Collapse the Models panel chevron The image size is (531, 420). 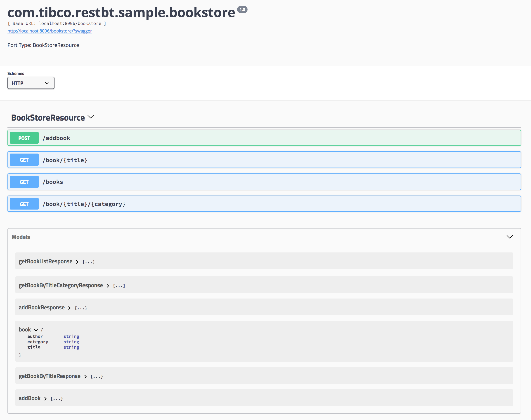point(509,237)
